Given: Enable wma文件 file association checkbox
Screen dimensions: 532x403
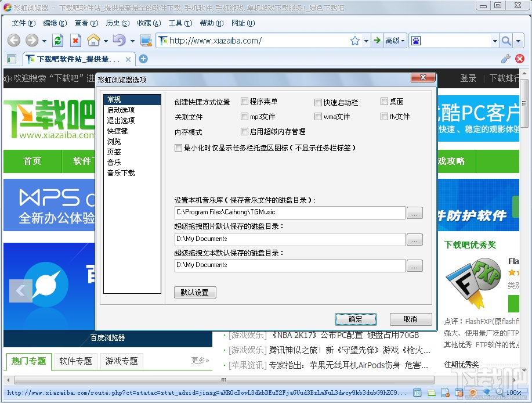Looking at the screenshot, I should click(x=318, y=117).
